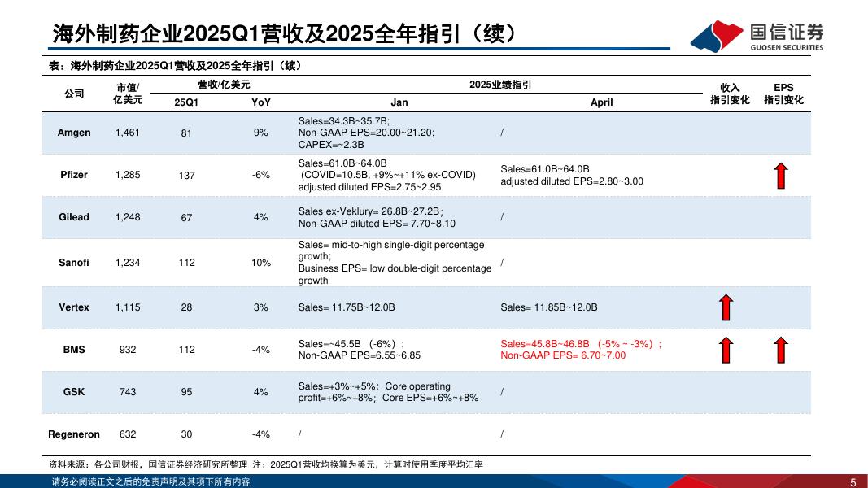Select GSK market cap '743'
868x488 pixels.
(x=128, y=392)
